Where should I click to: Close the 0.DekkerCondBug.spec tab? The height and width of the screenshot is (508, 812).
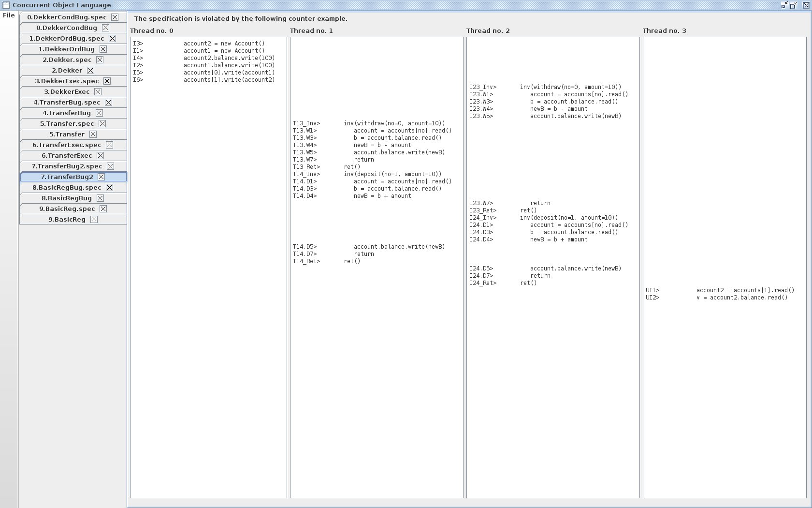coord(115,17)
